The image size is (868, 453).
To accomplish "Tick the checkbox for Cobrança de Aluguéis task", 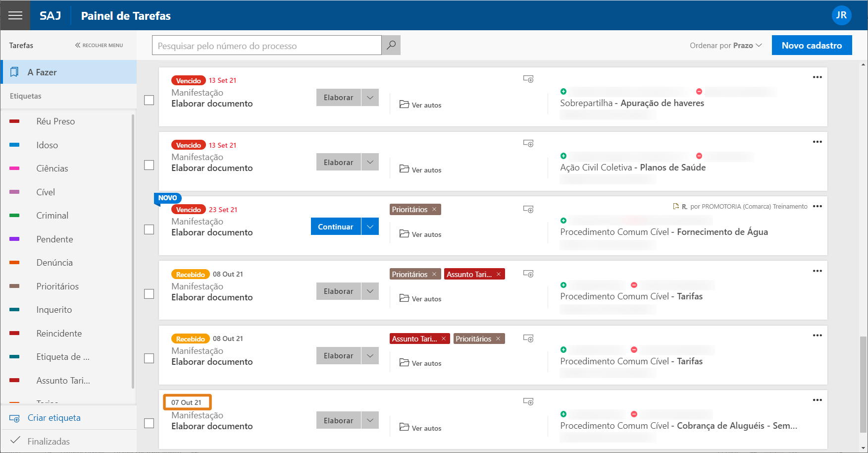I will 149,423.
